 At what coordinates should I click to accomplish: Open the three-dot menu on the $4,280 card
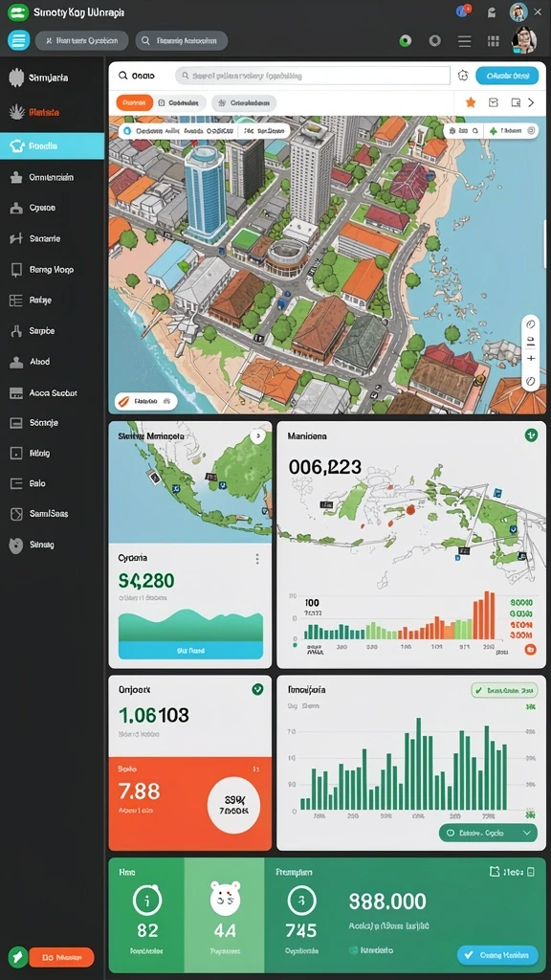tap(256, 559)
